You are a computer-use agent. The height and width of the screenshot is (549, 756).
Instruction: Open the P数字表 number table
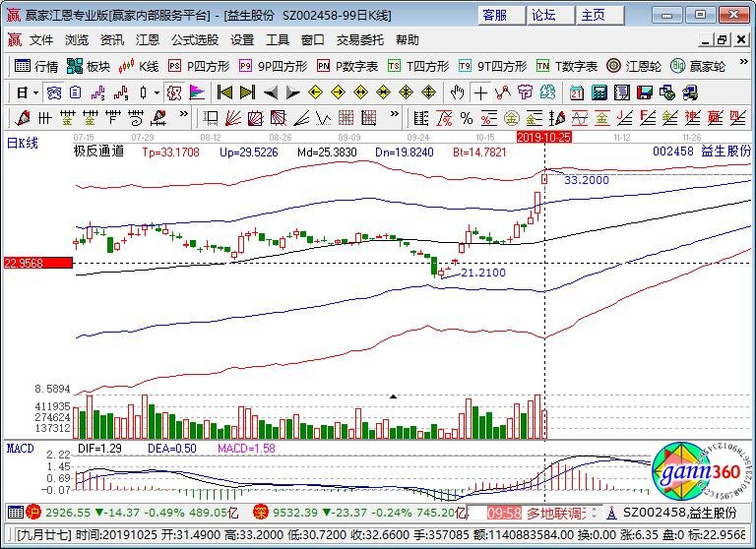coord(347,66)
